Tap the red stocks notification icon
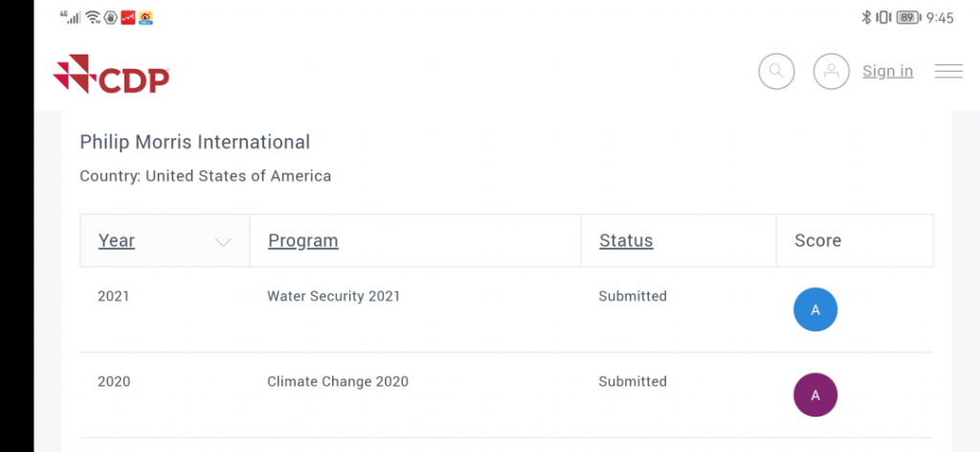This screenshot has width=980, height=452. click(x=128, y=17)
